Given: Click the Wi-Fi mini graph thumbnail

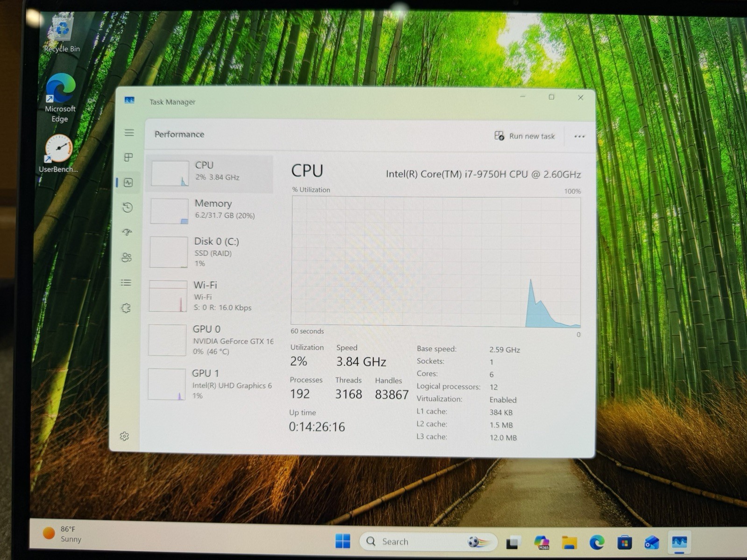Looking at the screenshot, I should coord(168,296).
